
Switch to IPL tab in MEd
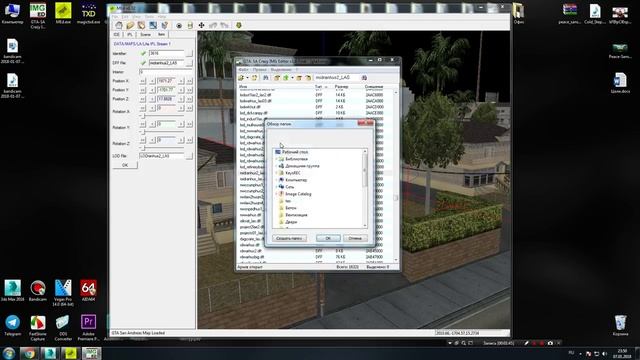[x=129, y=35]
